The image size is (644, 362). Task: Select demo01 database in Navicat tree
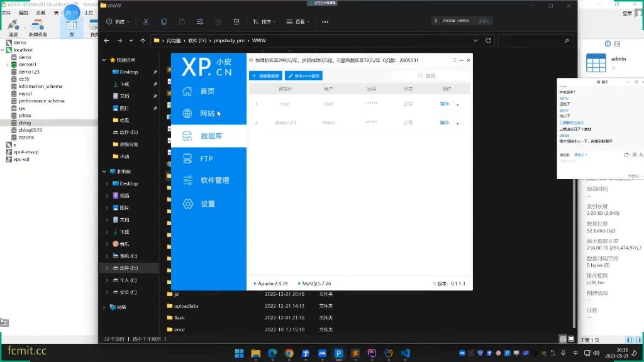pos(28,65)
